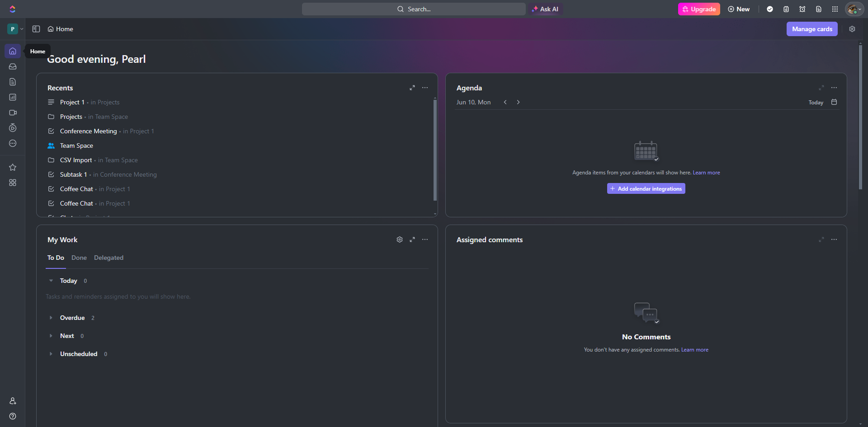The height and width of the screenshot is (427, 868).
Task: Expand the Next section
Action: pos(51,336)
